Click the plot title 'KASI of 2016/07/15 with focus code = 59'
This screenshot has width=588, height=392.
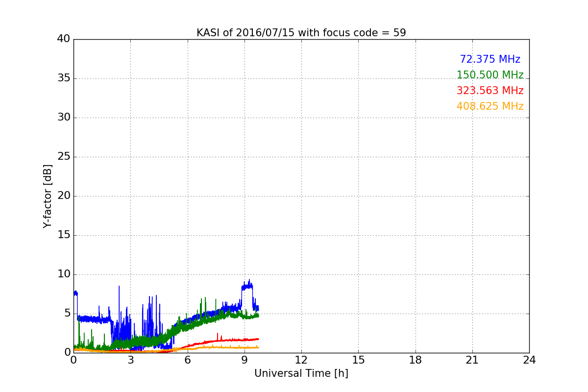pyautogui.click(x=301, y=33)
